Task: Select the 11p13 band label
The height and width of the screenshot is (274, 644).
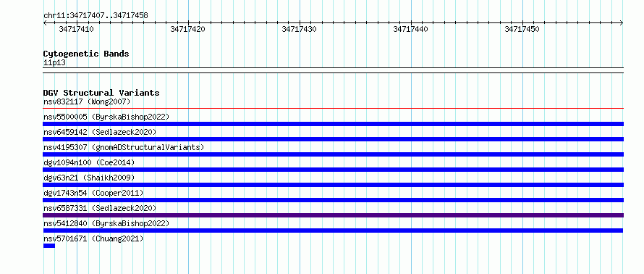Action: pos(54,63)
